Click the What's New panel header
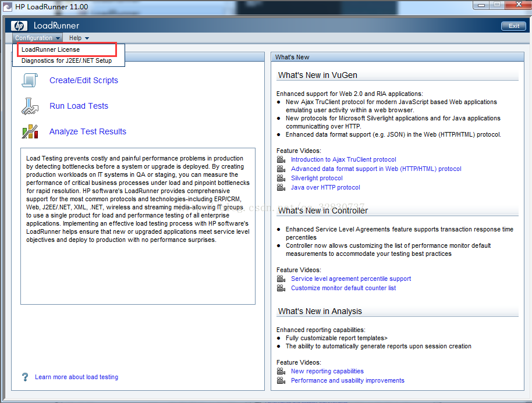 tap(398, 57)
